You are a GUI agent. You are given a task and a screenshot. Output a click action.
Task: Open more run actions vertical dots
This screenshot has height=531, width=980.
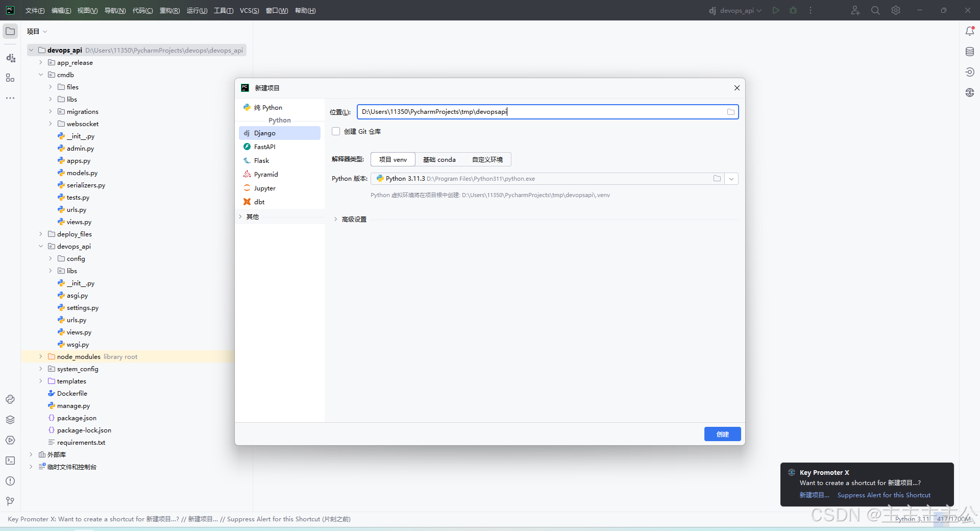pos(811,10)
